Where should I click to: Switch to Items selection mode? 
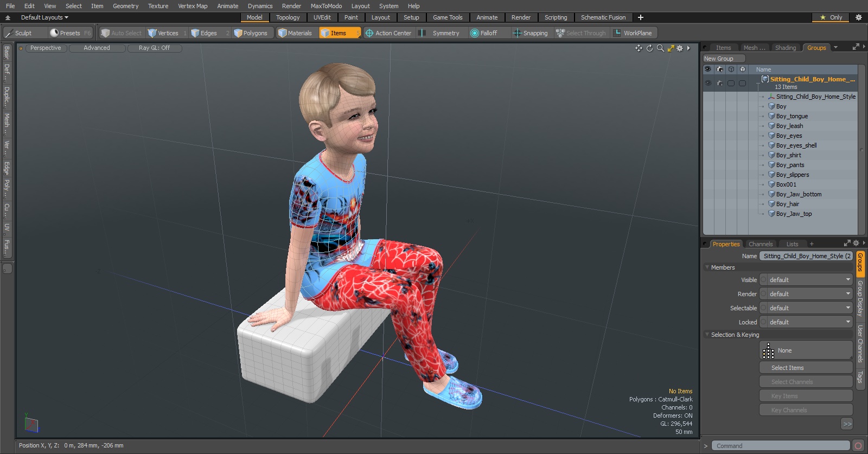[x=339, y=33]
